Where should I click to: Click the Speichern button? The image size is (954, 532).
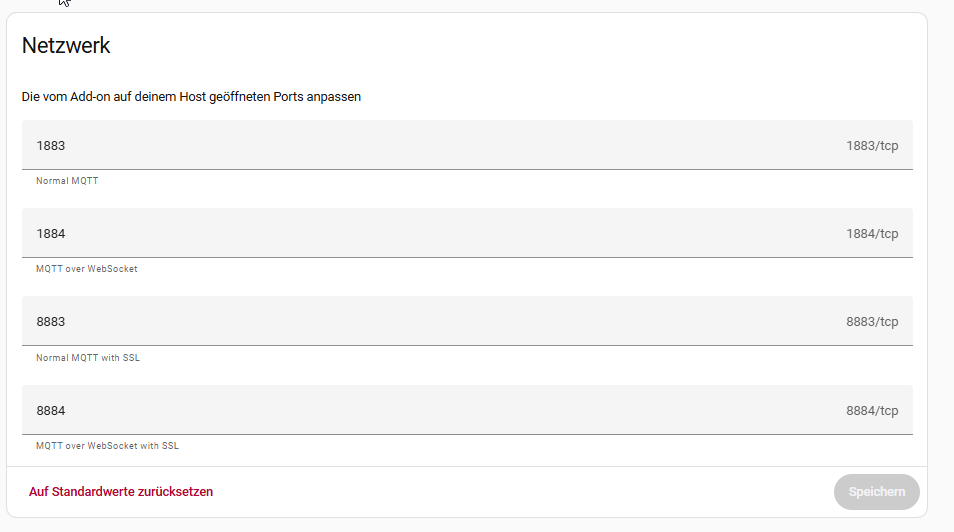tap(876, 492)
